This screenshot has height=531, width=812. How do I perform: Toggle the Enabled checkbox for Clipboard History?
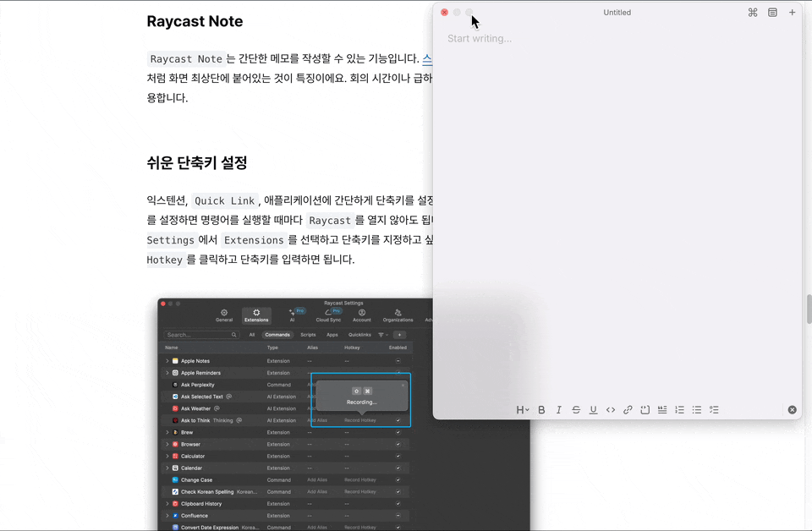[x=398, y=504]
